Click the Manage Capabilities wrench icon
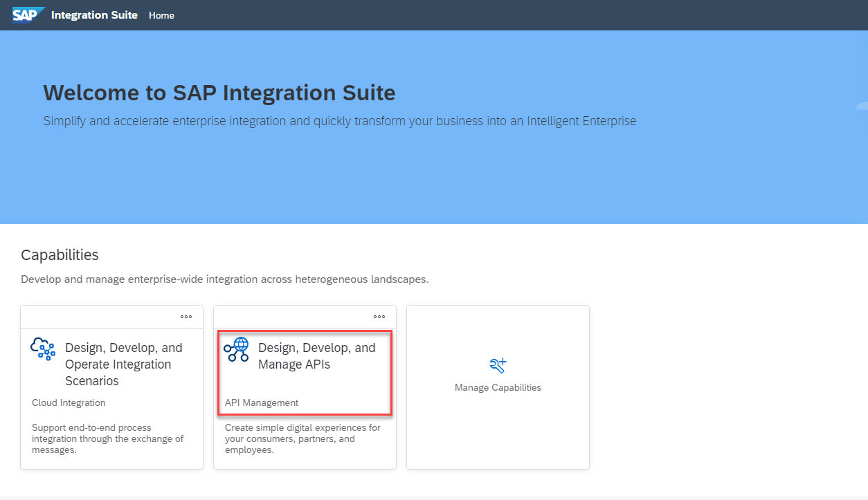This screenshot has height=500, width=868. tap(498, 365)
